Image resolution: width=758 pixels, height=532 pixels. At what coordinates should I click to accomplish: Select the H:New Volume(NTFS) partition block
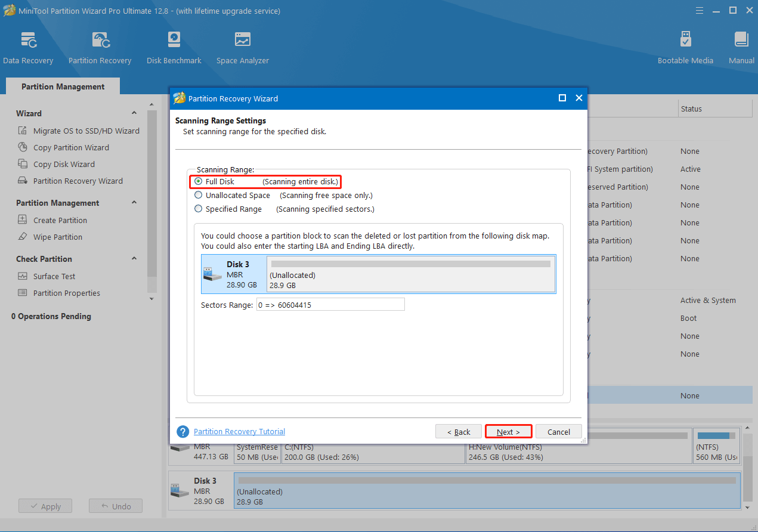tap(578, 446)
